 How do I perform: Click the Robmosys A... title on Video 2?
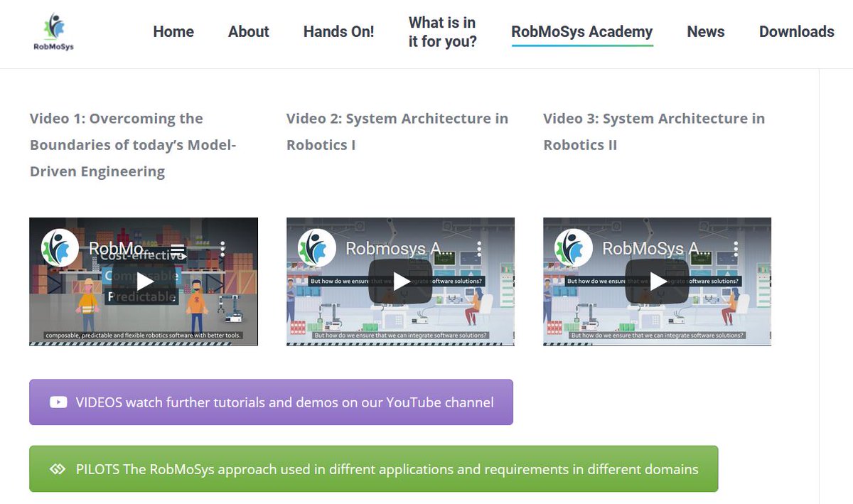pos(399,249)
